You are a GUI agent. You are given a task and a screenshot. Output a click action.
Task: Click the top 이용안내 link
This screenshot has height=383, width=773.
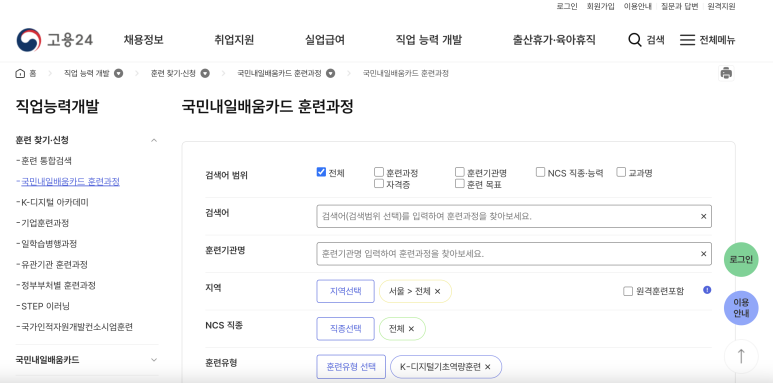(x=637, y=6)
